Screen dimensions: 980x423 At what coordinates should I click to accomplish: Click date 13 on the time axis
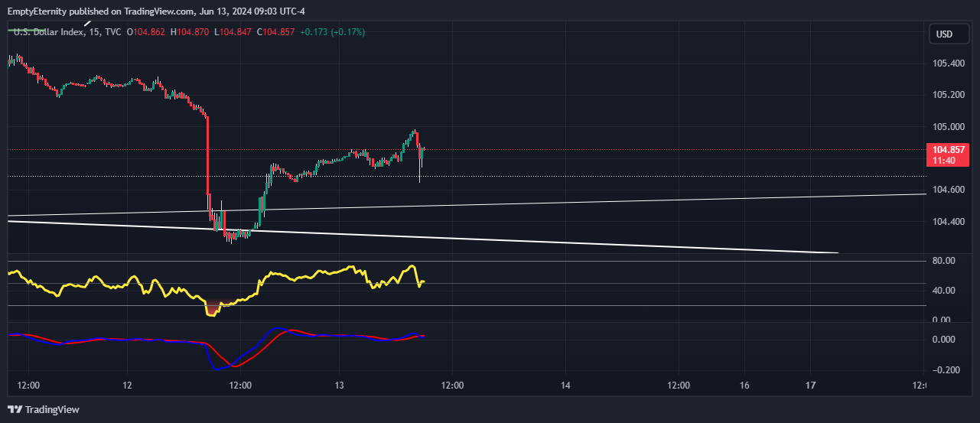pos(340,385)
